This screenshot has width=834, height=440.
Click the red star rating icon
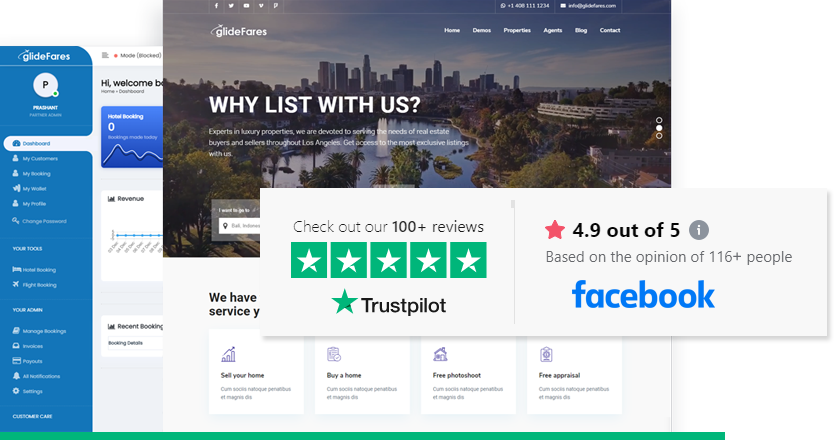[x=555, y=230]
